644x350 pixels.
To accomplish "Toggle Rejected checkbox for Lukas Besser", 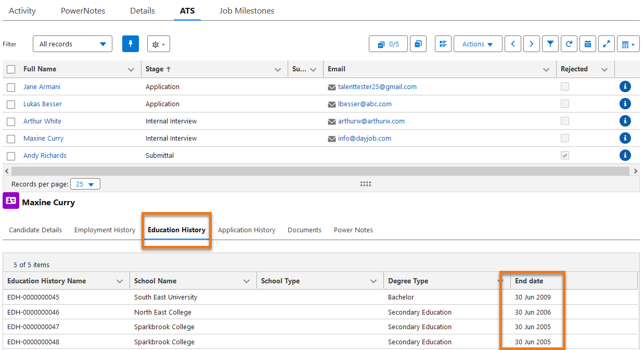I will 565,104.
